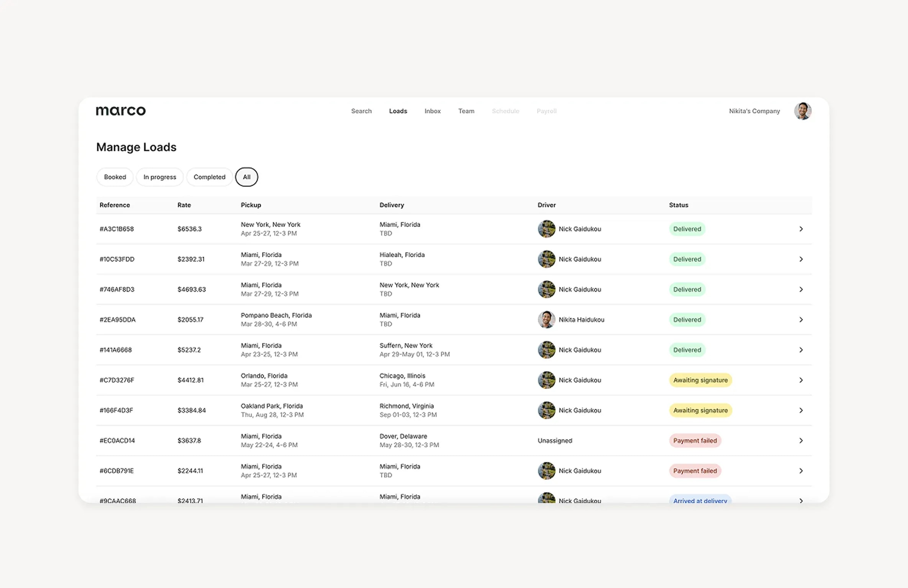
Task: Click the marco logo
Action: pyautogui.click(x=121, y=111)
